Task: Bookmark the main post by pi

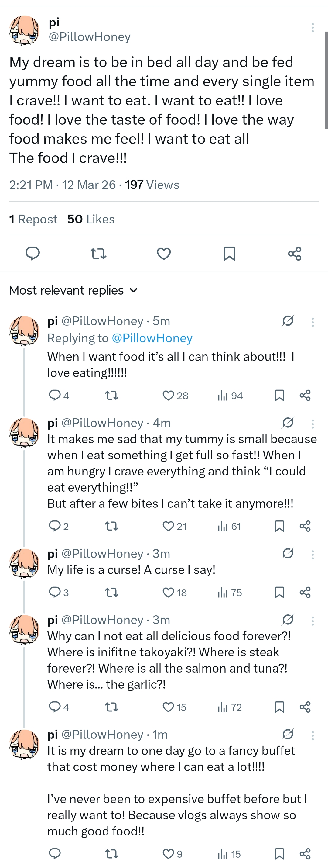Action: tap(229, 253)
